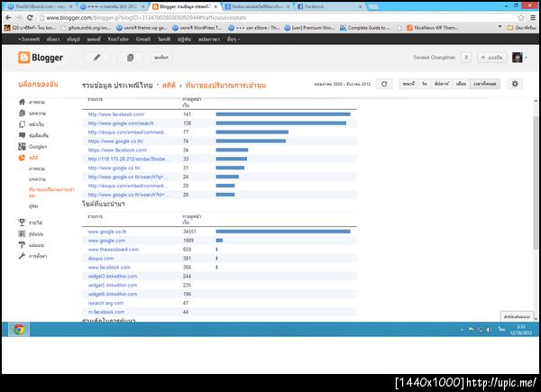The height and width of the screenshot is (392, 541).
Task: Click the browser forward arrow
Action: coord(19,18)
